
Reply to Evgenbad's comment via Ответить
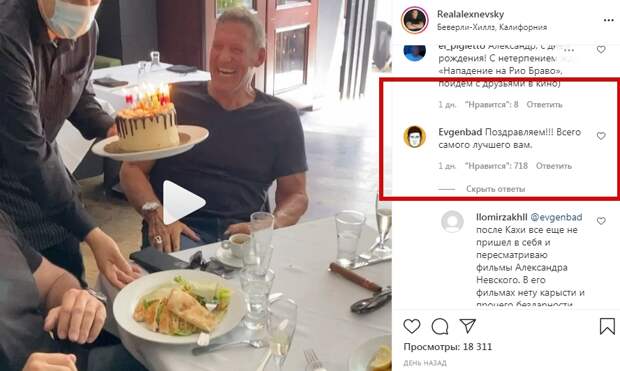tap(554, 166)
